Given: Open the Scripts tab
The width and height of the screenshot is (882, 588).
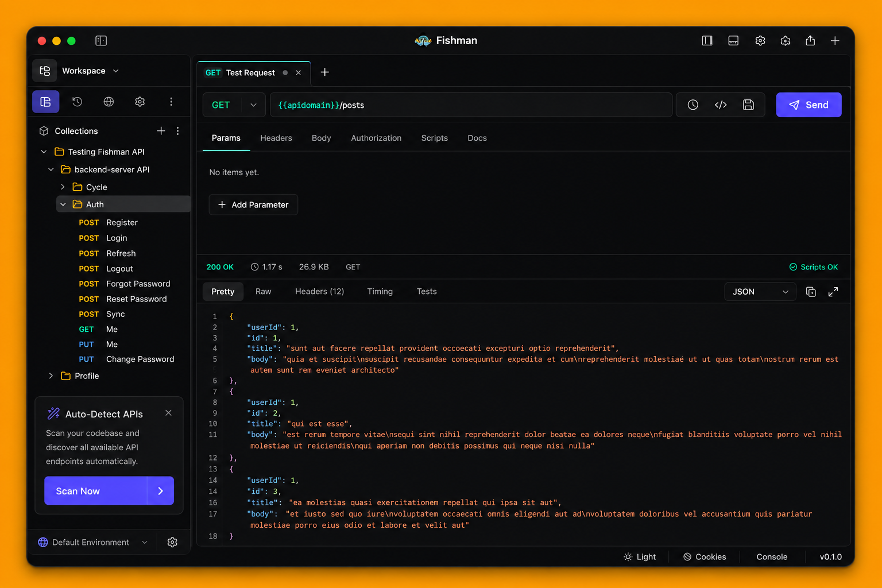Looking at the screenshot, I should coord(435,138).
